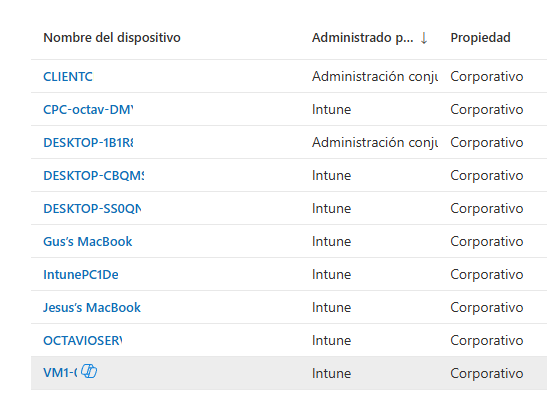Open the CLIENTC device link
The height and width of the screenshot is (414, 547).
(x=68, y=76)
